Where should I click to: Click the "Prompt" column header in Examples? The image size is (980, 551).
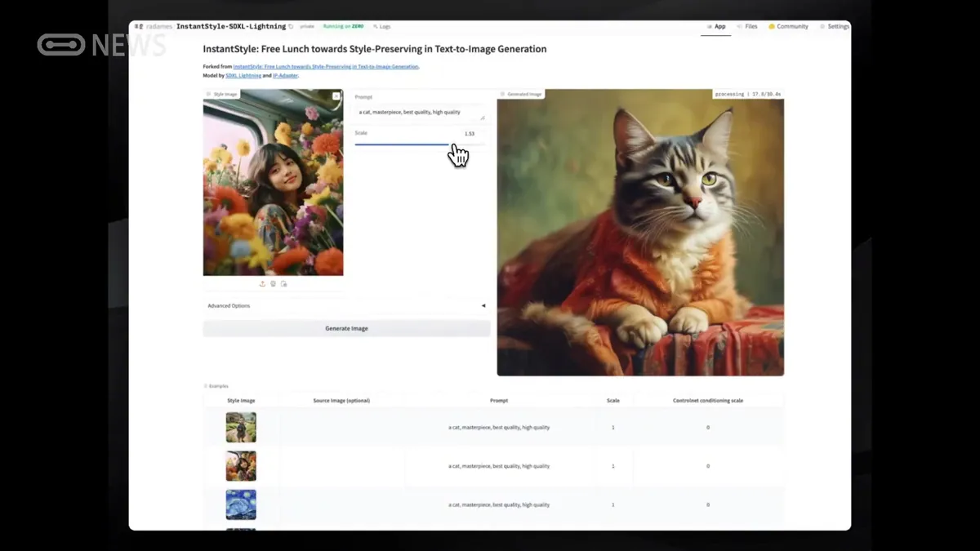pyautogui.click(x=499, y=401)
